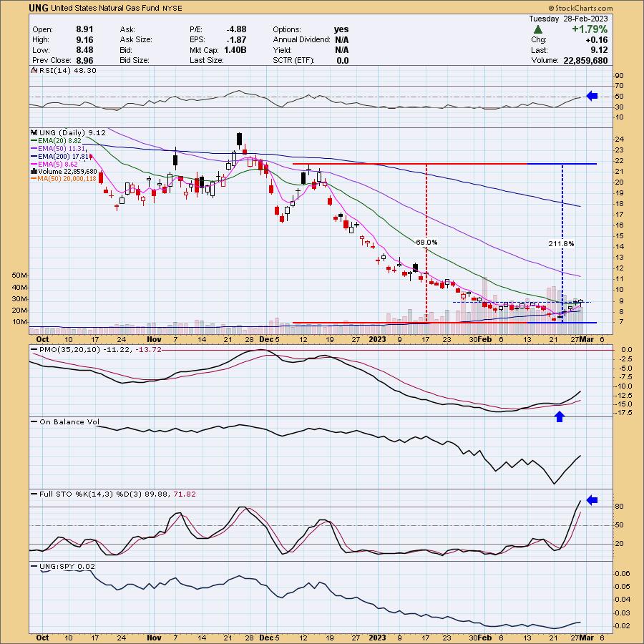Click the UNG ticker symbol in header
Screen dimensions: 644x644
coord(39,8)
